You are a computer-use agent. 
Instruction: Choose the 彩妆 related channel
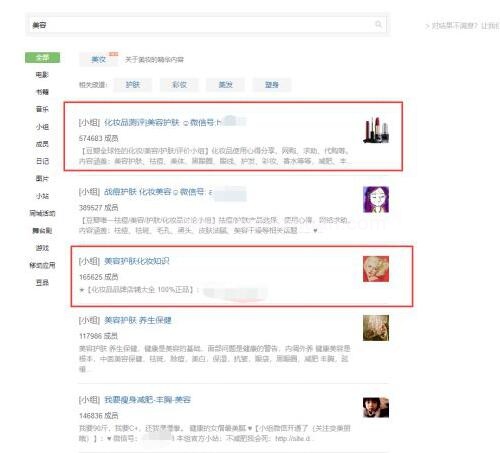[x=179, y=85]
